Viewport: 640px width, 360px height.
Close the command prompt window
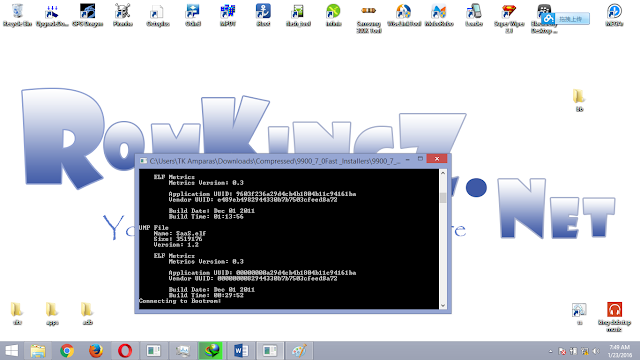coord(437,159)
